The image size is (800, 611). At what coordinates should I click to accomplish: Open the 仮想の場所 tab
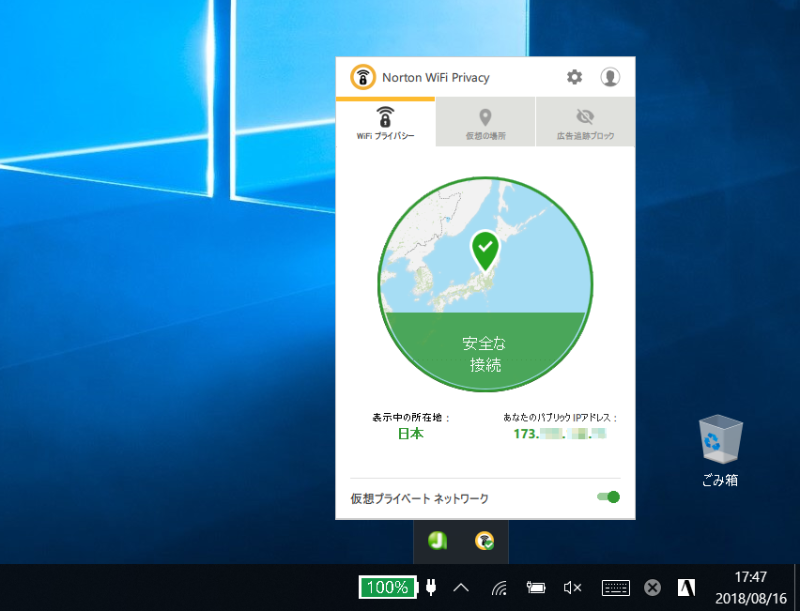(x=485, y=122)
